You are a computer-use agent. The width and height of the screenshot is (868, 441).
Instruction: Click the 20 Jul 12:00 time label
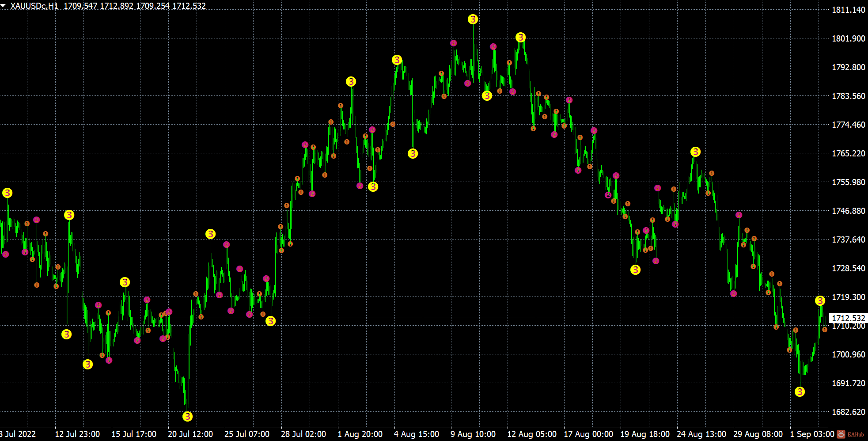pyautogui.click(x=190, y=434)
